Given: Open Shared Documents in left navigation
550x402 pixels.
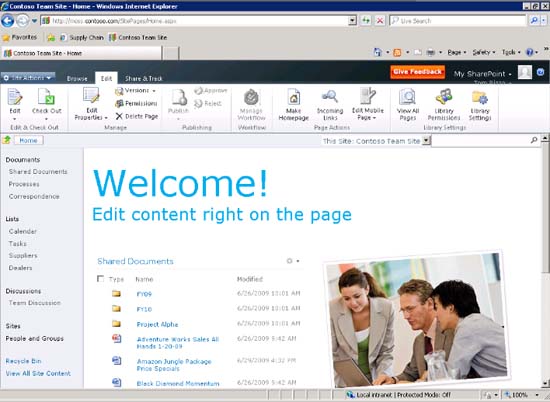Looking at the screenshot, I should pos(38,172).
